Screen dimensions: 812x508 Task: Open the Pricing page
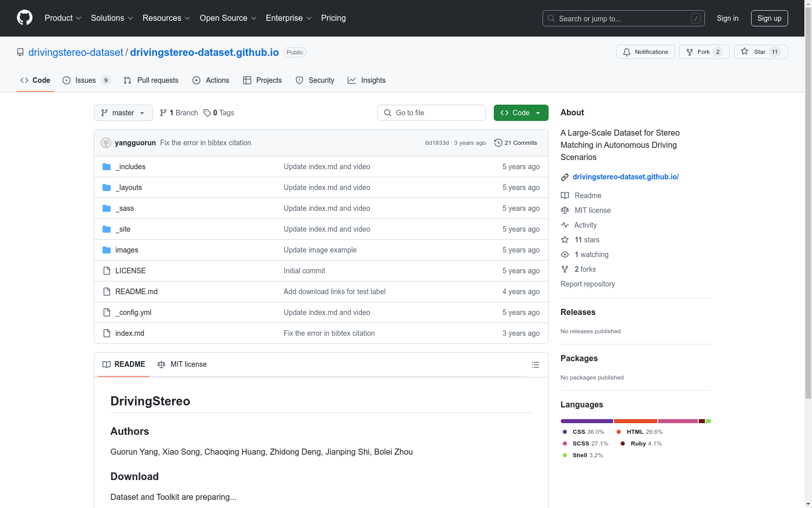coord(333,18)
